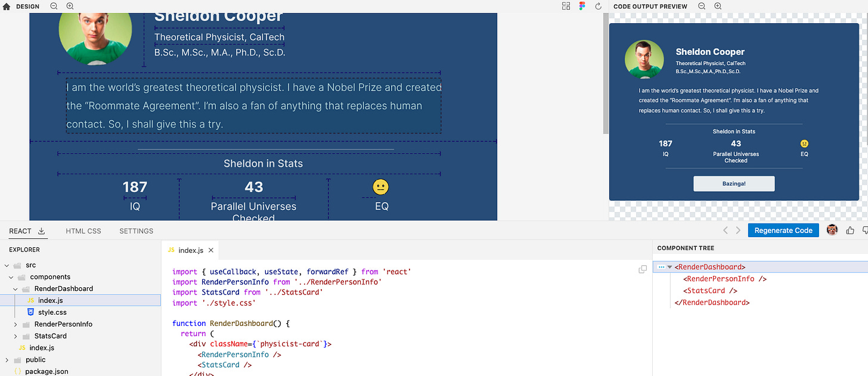Viewport: 868px width, 376px height.
Task: Click Sheldon's photo in the design canvas
Action: (x=95, y=39)
